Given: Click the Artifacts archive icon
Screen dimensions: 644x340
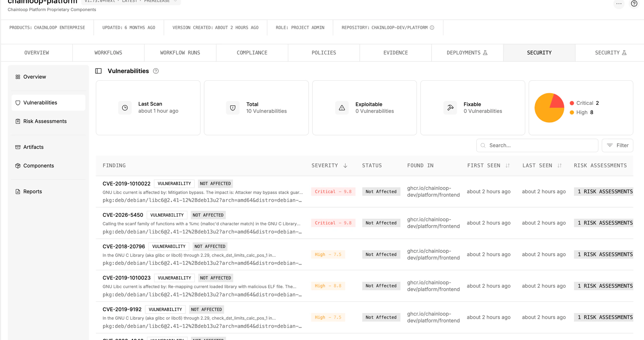Looking at the screenshot, I should [x=18, y=147].
